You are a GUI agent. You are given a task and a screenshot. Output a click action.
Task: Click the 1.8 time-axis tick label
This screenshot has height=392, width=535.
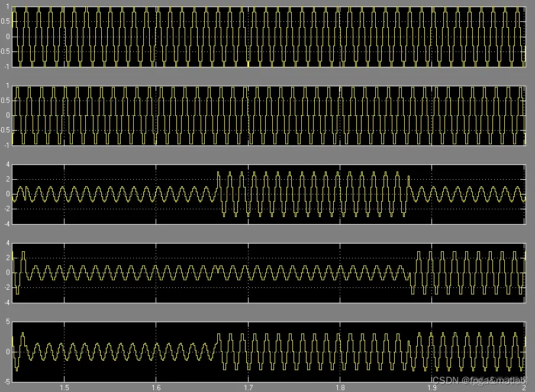[340, 388]
